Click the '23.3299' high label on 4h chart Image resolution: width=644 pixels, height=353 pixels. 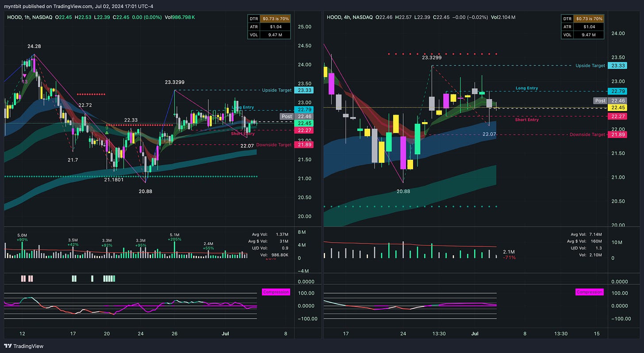tap(431, 58)
